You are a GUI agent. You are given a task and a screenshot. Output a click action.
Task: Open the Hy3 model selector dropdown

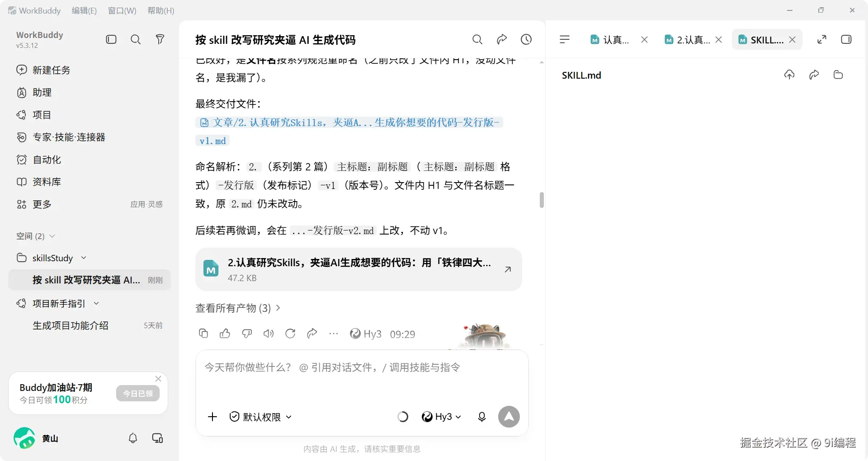coord(441,417)
